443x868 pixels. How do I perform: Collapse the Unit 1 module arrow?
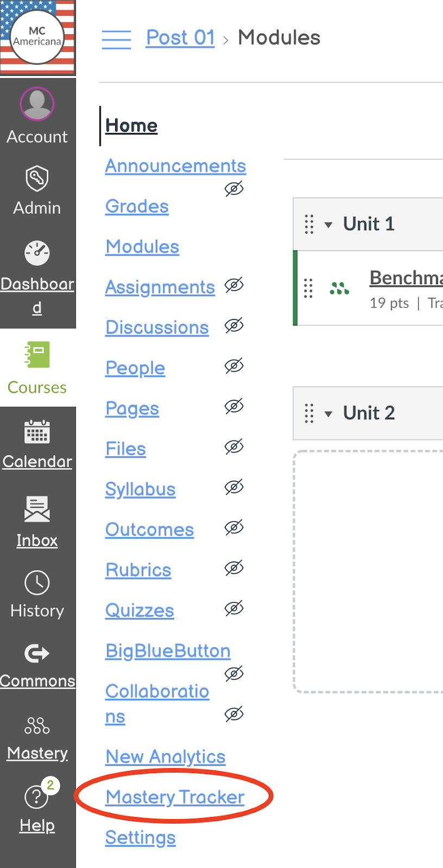click(328, 225)
